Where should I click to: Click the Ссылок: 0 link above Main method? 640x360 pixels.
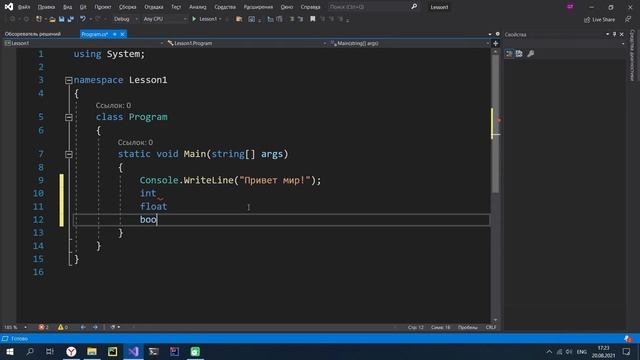(135, 142)
